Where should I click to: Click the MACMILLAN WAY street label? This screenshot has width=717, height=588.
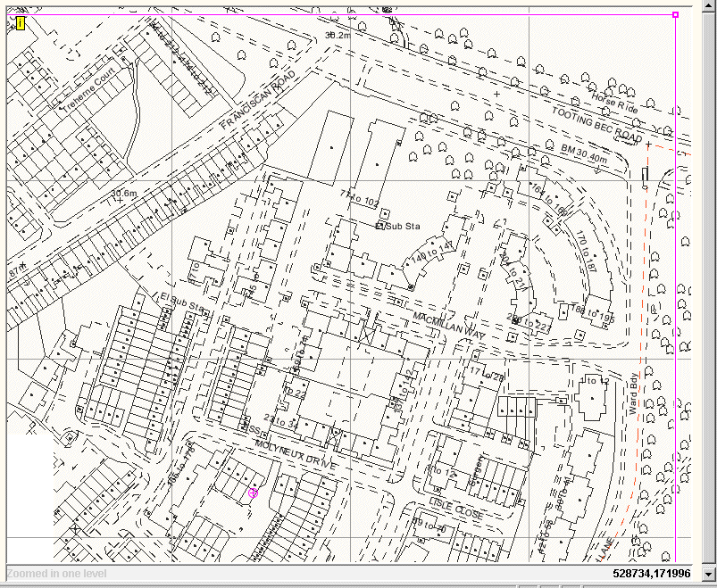[448, 326]
